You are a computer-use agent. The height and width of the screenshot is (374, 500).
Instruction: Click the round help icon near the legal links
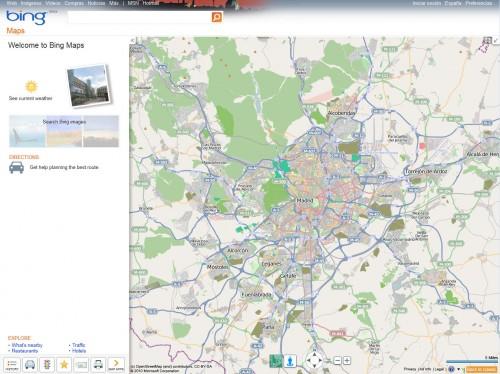[451, 369]
